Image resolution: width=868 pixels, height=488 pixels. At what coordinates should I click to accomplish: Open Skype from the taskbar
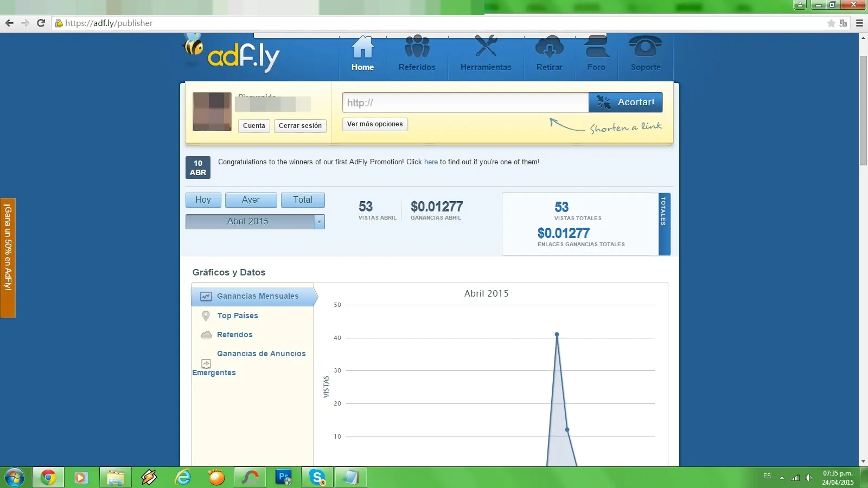pyautogui.click(x=317, y=478)
